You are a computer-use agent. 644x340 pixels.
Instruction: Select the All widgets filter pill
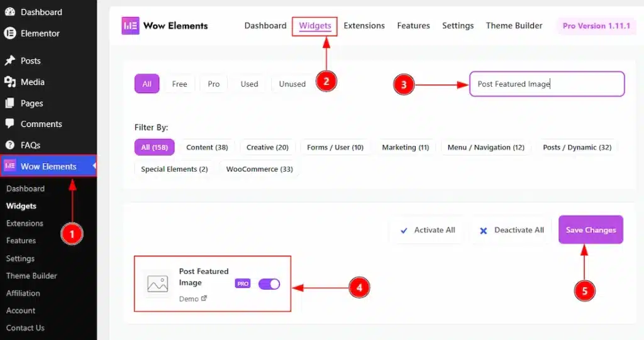tap(147, 84)
